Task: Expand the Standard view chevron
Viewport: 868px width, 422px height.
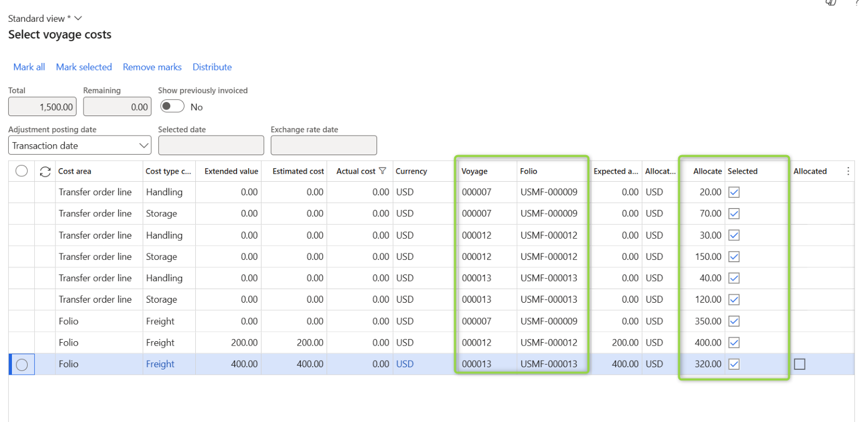Action: 78,18
